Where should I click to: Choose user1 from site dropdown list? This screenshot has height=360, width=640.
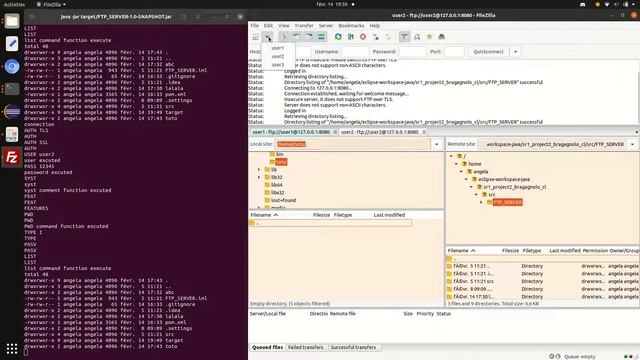coord(278,48)
